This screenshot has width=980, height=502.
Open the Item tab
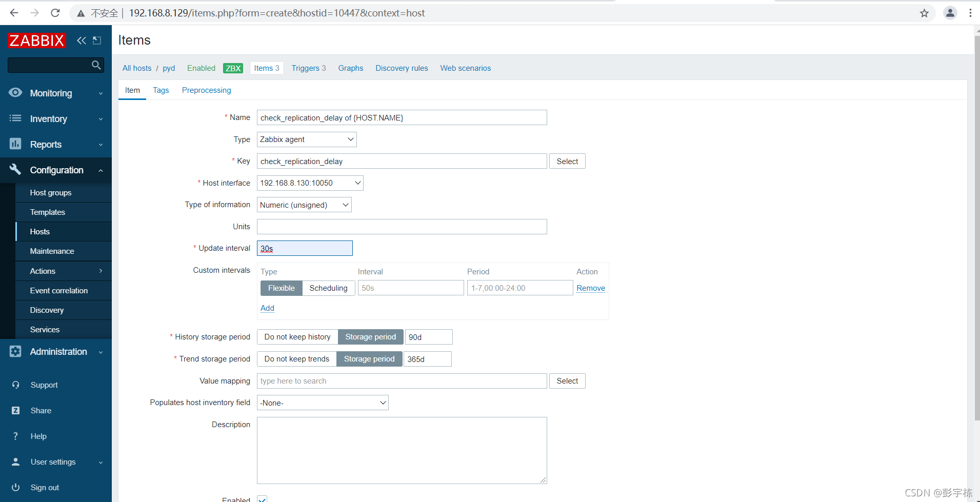point(132,90)
